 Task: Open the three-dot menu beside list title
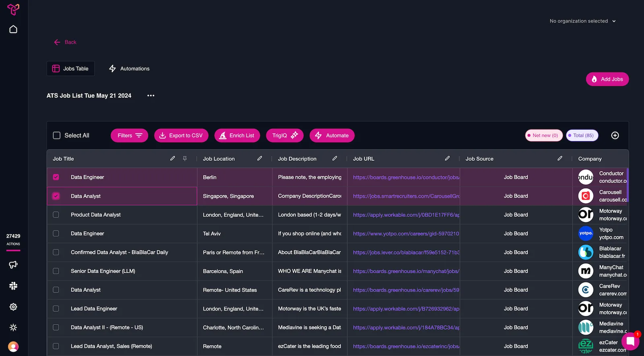tap(151, 95)
